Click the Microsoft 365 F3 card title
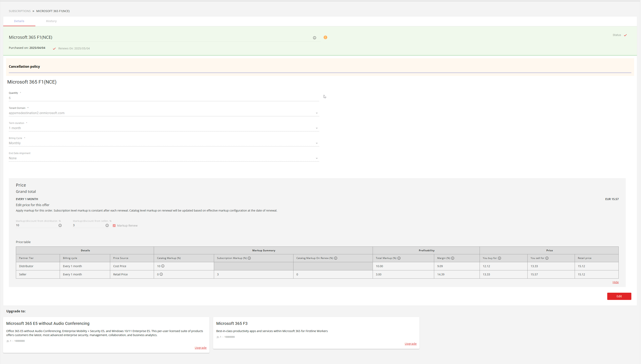Image resolution: width=641 pixels, height=364 pixels. click(232, 323)
